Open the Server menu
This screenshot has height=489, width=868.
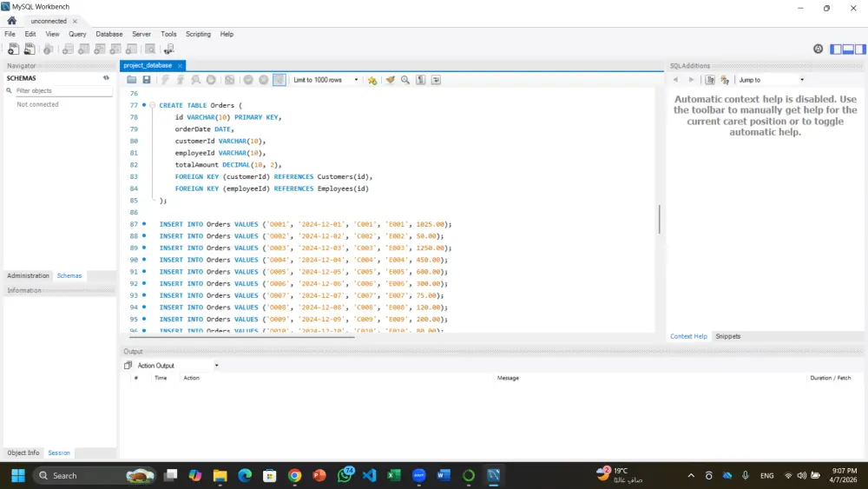point(141,34)
